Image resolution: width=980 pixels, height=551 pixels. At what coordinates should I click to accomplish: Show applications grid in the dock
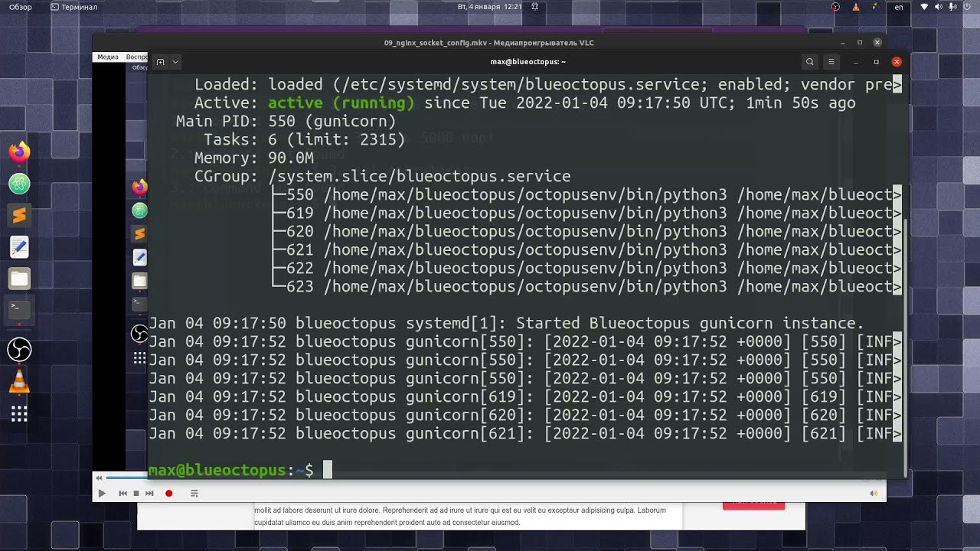[19, 414]
